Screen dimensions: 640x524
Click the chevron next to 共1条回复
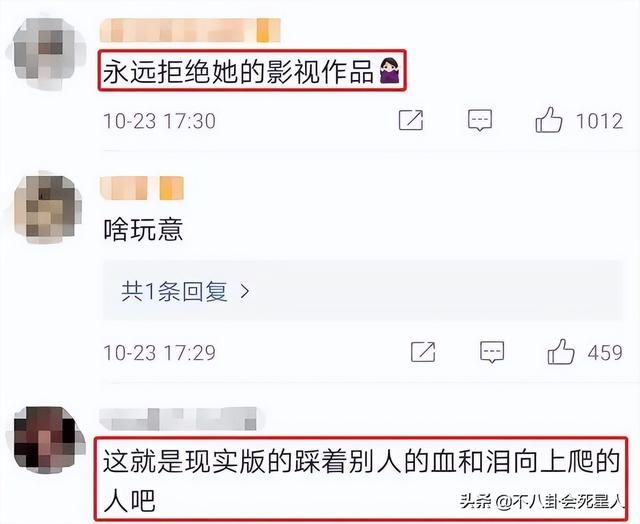[x=245, y=291]
